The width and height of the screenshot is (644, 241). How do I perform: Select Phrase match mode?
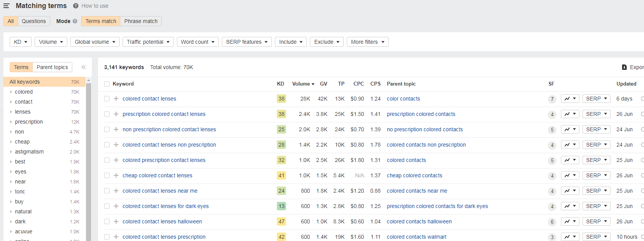click(x=141, y=21)
